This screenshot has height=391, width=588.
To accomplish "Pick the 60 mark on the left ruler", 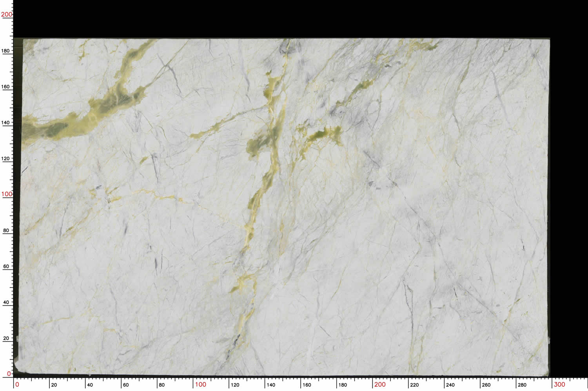I will coord(6,266).
